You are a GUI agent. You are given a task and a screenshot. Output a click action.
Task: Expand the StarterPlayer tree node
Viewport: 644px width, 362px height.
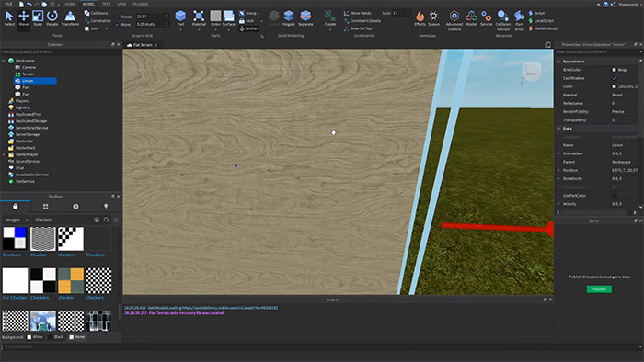pyautogui.click(x=4, y=154)
